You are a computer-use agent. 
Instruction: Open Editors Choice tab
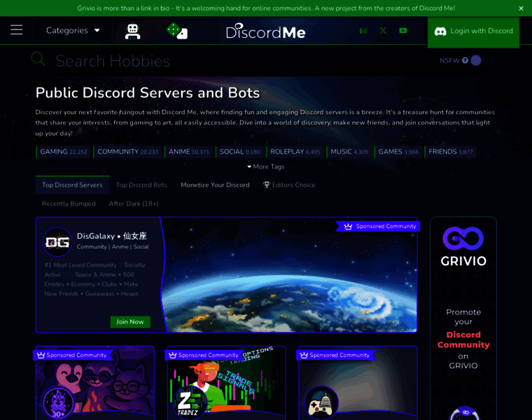[x=289, y=185]
